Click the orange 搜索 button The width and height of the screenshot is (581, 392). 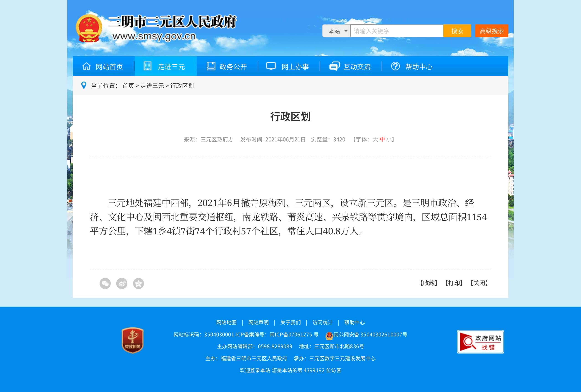(457, 31)
